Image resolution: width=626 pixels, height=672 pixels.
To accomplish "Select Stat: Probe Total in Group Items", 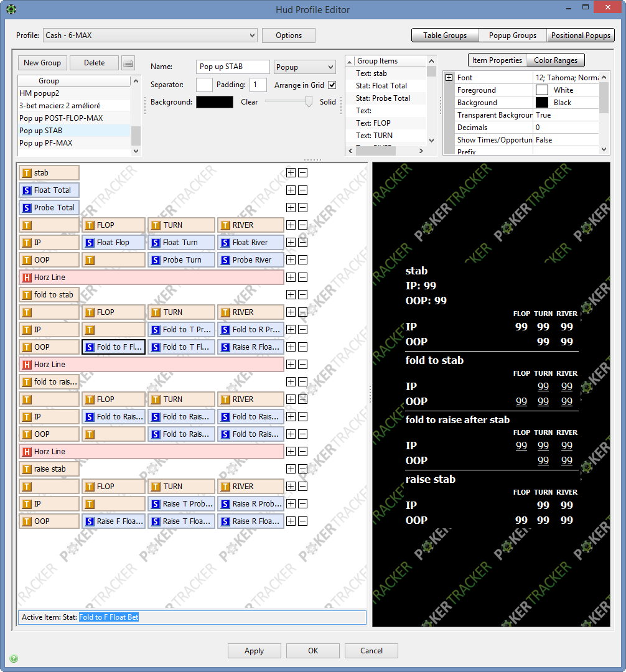I will [386, 98].
